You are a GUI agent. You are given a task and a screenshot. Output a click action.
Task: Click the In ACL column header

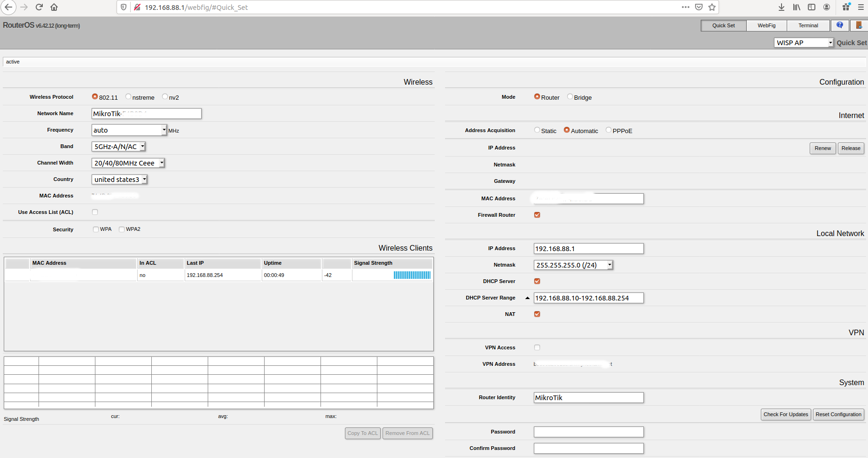pyautogui.click(x=161, y=263)
